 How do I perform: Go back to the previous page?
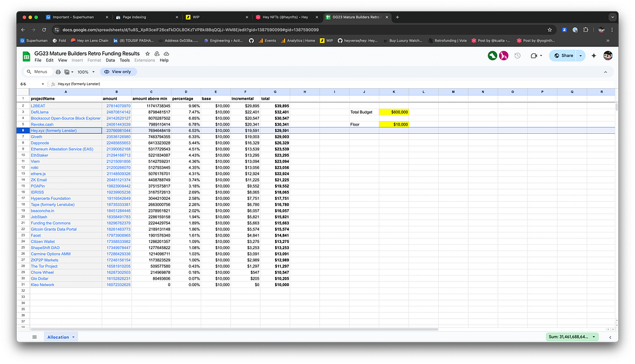pyautogui.click(x=23, y=30)
